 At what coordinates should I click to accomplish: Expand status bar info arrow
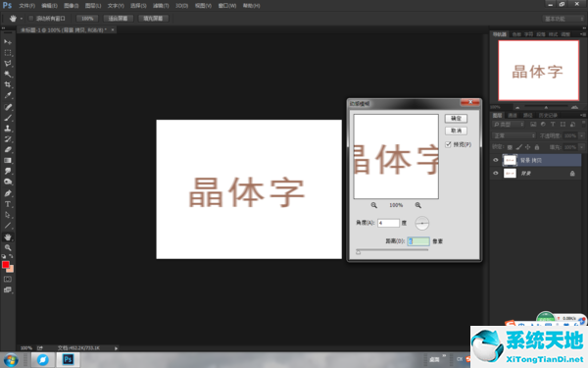tap(116, 348)
